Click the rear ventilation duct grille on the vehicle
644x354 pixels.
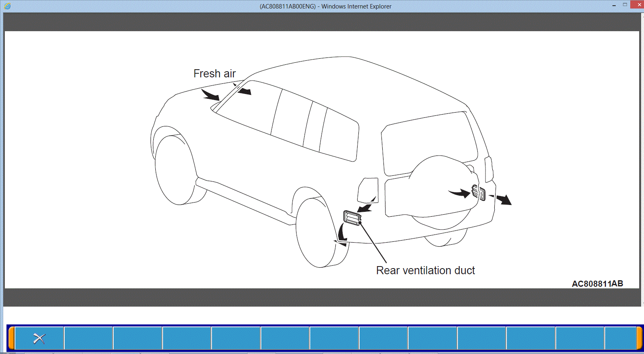pos(351,218)
